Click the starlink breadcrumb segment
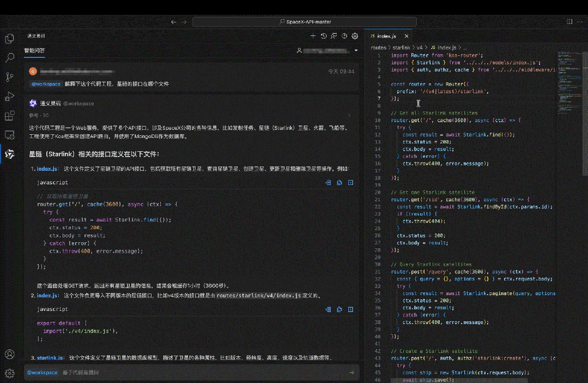The height and width of the screenshot is (383, 588). (401, 47)
